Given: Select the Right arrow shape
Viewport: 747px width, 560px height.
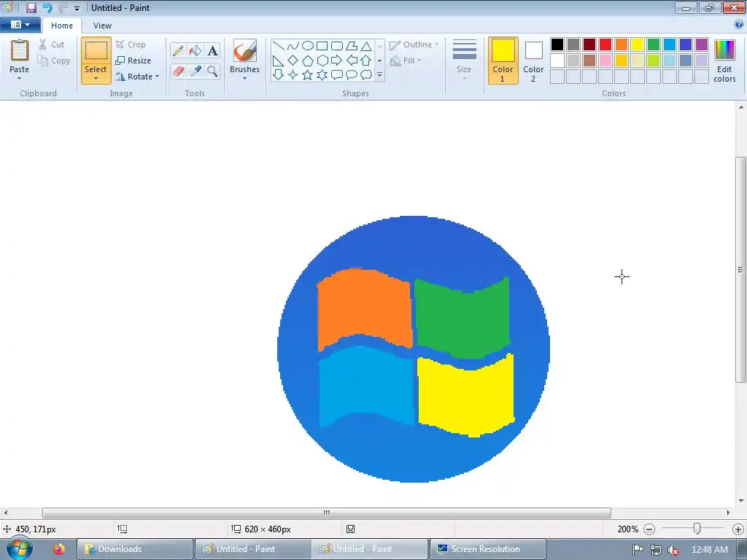Looking at the screenshot, I should (337, 61).
